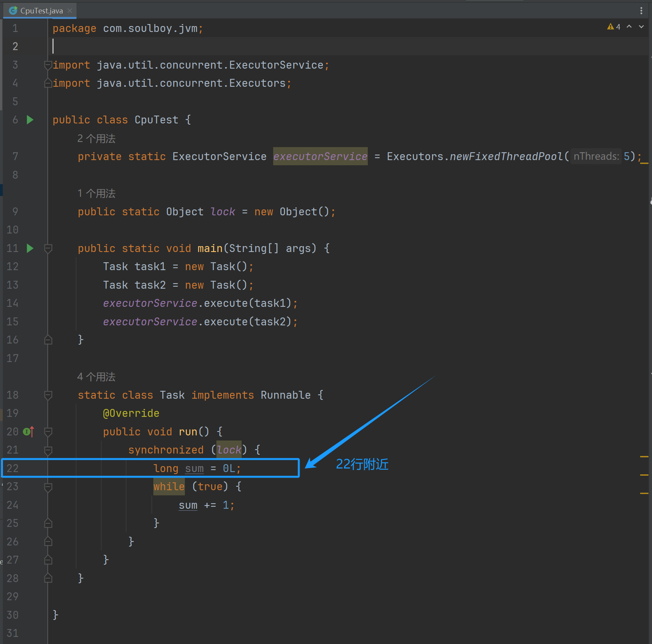The height and width of the screenshot is (644, 652).
Task: Click line number 22 in the gutter
Action: click(x=13, y=468)
